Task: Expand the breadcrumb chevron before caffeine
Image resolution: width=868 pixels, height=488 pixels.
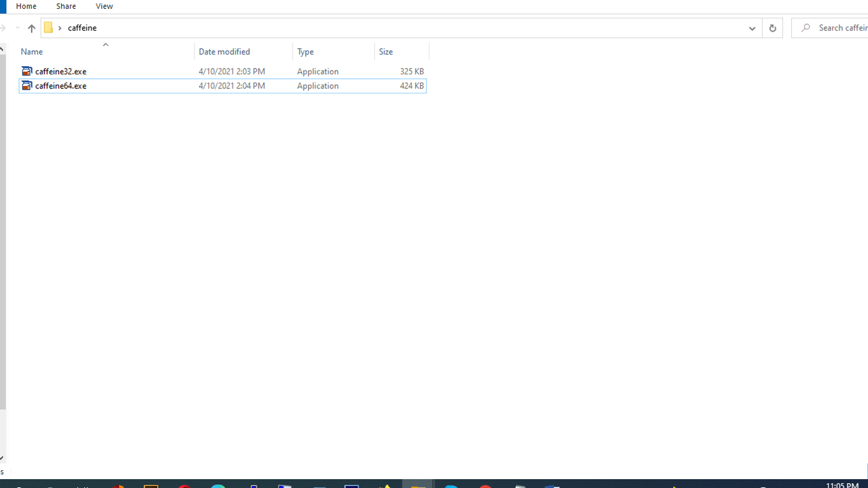Action: 60,28
